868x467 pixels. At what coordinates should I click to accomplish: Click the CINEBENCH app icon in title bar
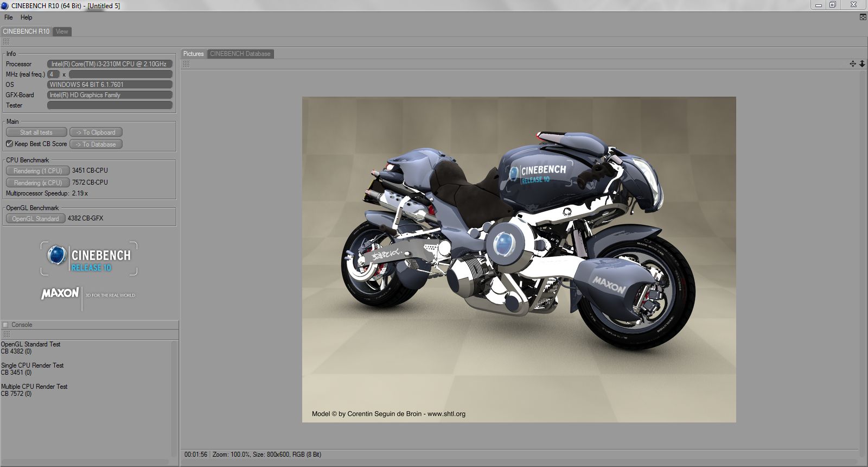(5, 5)
